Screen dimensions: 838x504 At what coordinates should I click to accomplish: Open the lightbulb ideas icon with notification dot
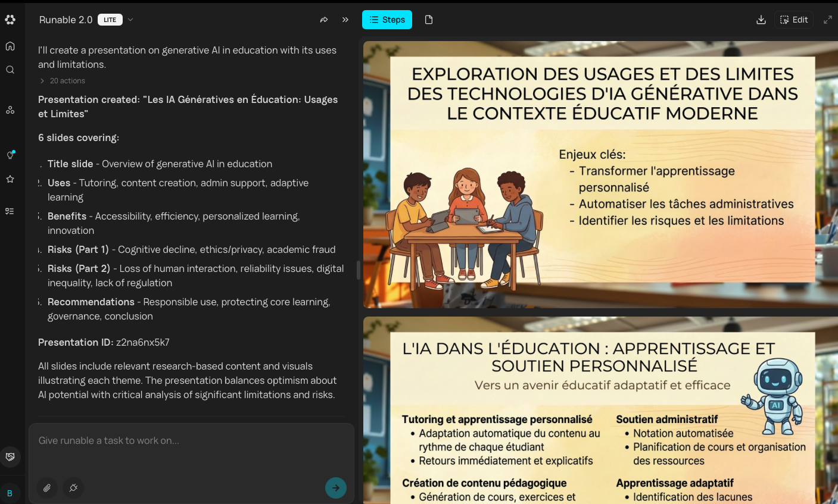point(10,155)
